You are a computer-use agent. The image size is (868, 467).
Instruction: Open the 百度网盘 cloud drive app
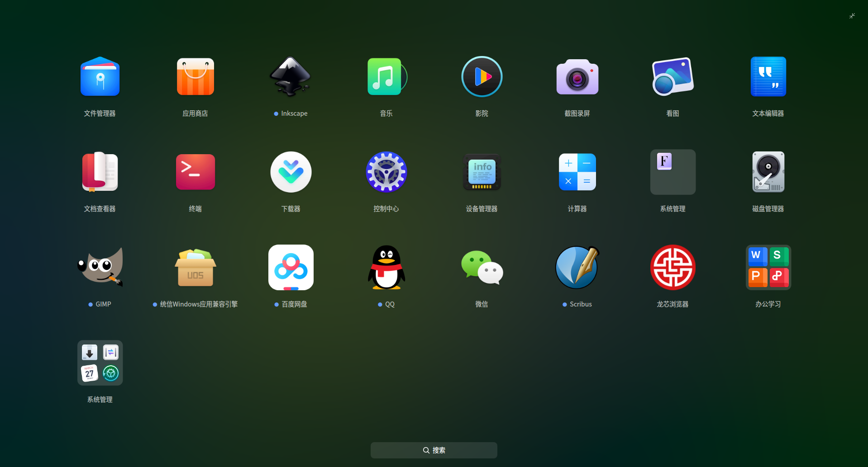[x=291, y=267]
